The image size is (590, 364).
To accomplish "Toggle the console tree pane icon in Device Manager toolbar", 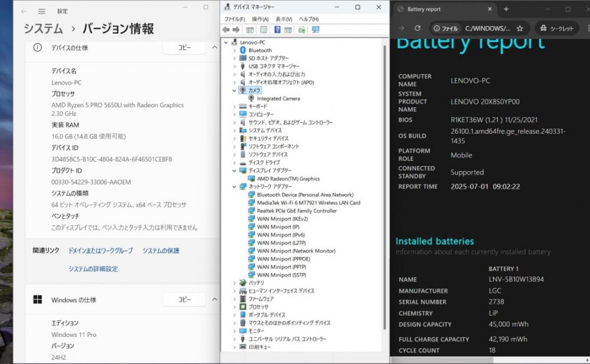I will (x=250, y=29).
